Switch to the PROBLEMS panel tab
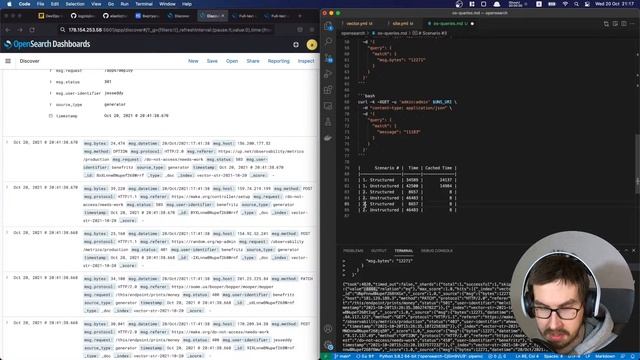 353,251
